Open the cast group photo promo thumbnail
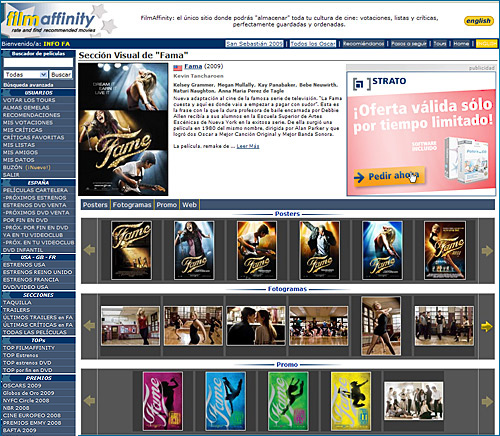The height and width of the screenshot is (436, 500). [x=414, y=401]
